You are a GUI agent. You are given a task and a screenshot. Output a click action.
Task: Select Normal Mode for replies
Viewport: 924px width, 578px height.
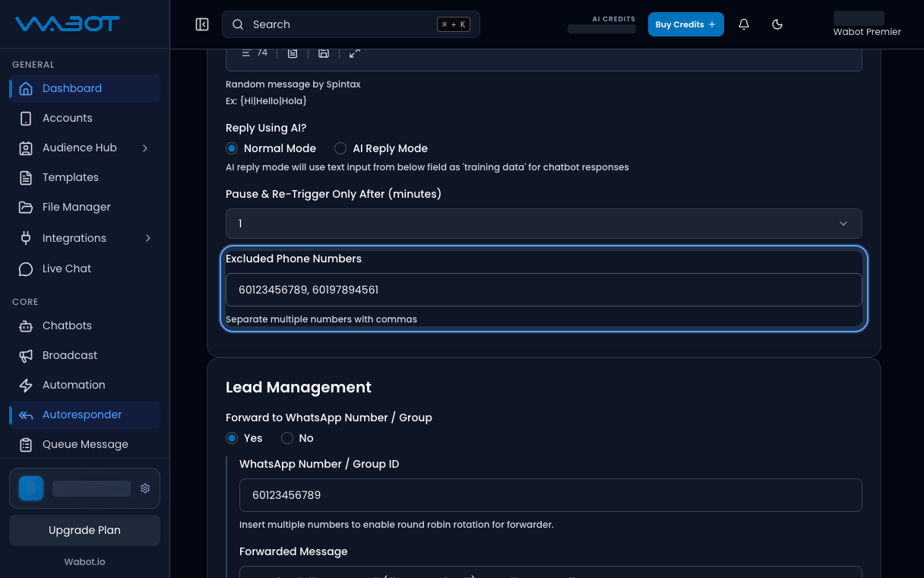coord(232,148)
